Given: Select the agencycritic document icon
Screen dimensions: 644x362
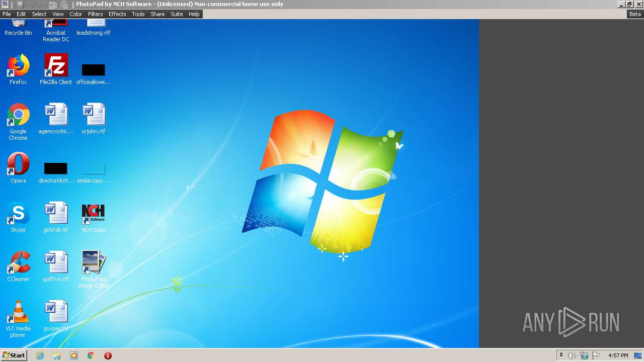Looking at the screenshot, I should [56, 119].
